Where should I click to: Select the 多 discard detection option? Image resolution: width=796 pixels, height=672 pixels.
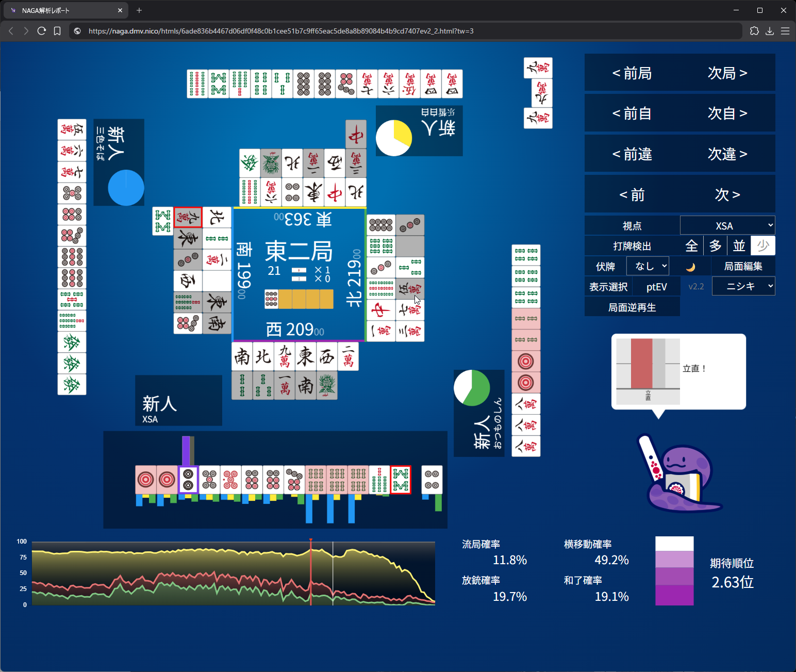(715, 246)
